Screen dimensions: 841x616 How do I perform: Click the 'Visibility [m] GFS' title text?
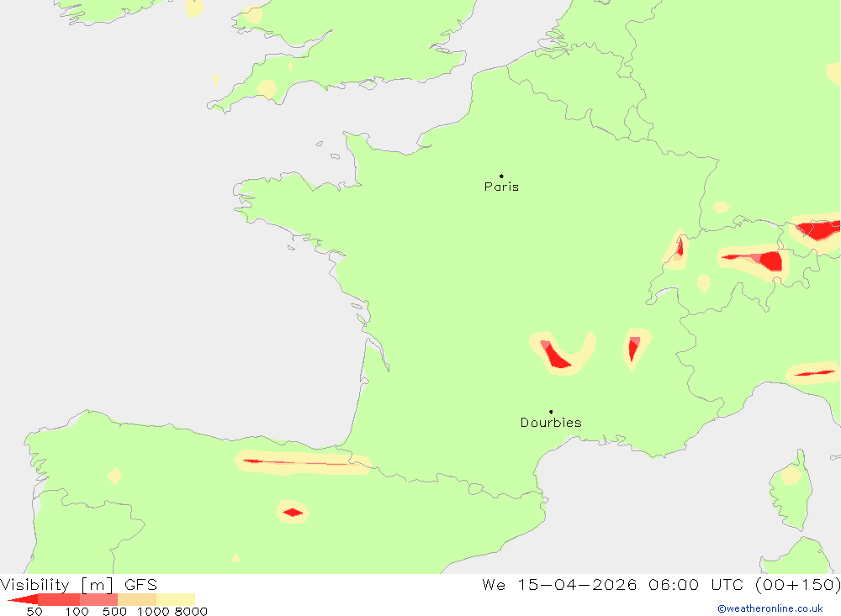click(79, 584)
